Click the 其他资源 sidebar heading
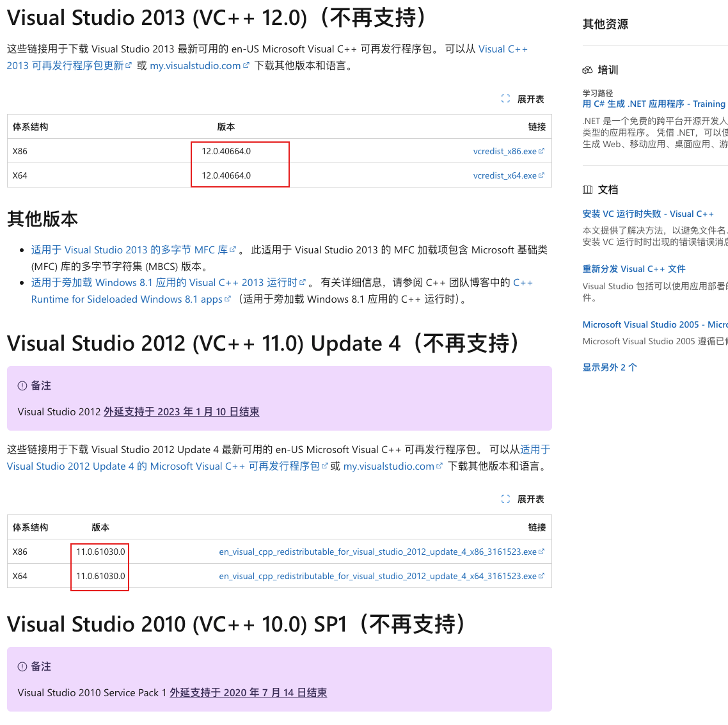 pos(605,24)
